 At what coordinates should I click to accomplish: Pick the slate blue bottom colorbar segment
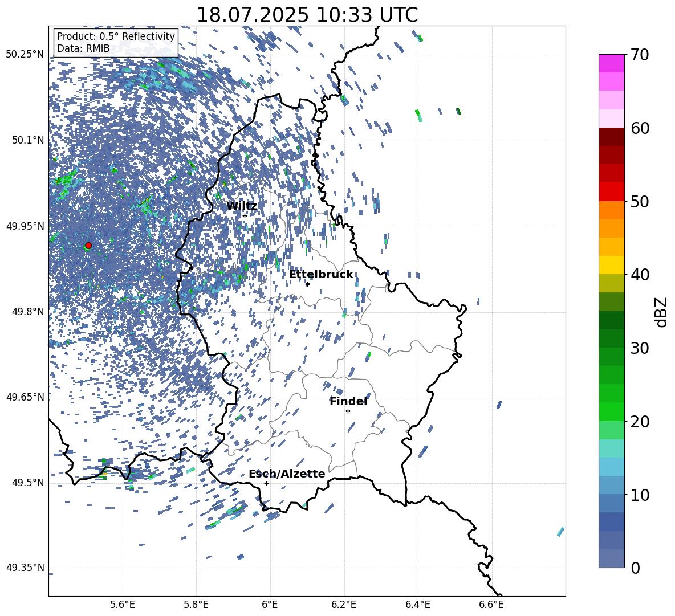[611, 558]
